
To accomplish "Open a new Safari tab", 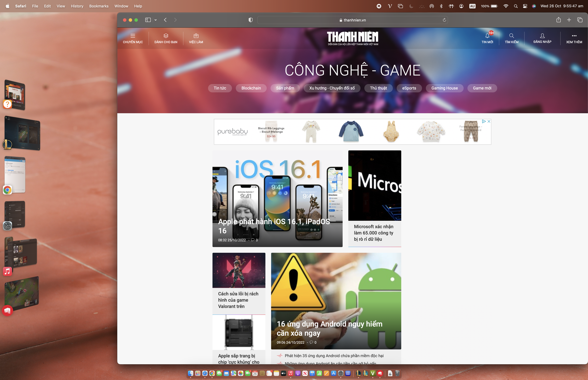I will click(x=569, y=20).
